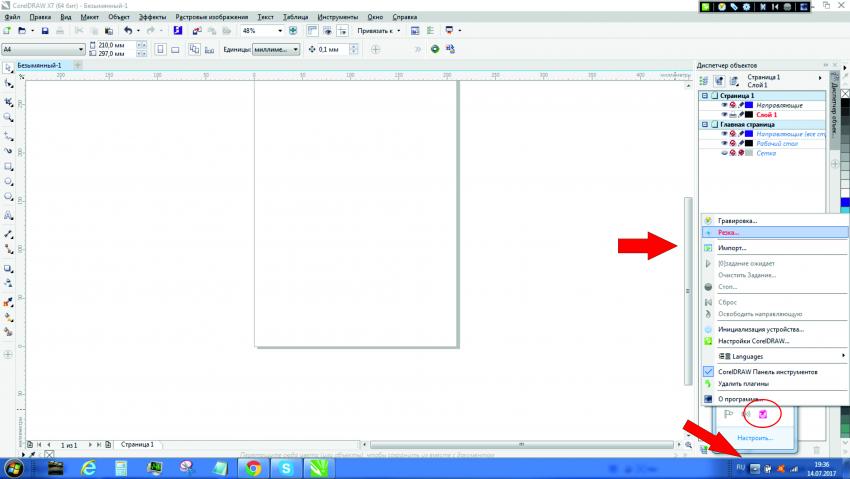Choose Резка... in context menu

point(735,232)
